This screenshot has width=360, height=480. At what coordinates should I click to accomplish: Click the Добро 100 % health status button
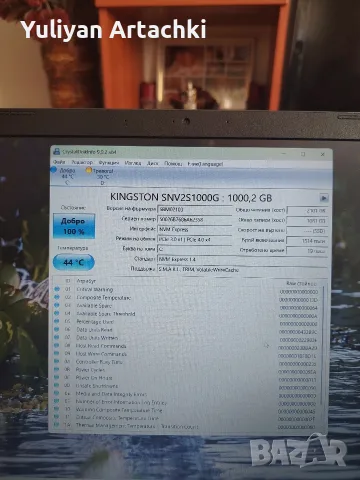coord(74,226)
